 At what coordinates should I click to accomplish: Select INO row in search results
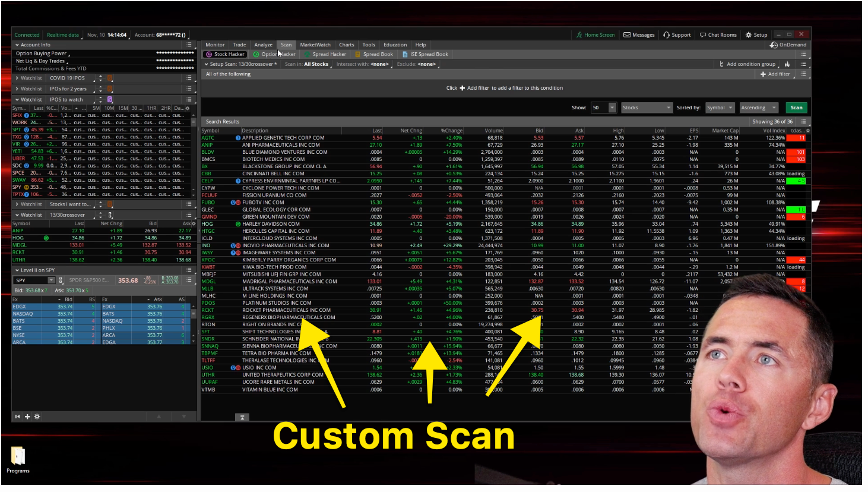click(x=503, y=245)
